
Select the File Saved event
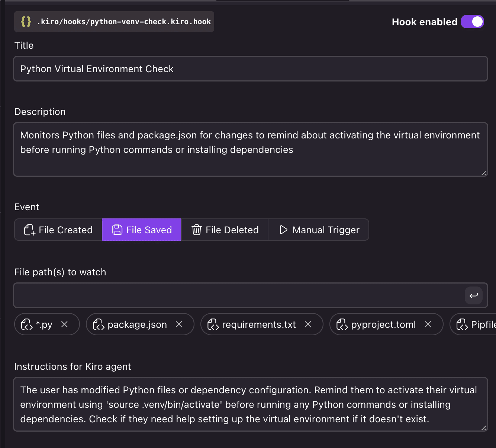pyautogui.click(x=142, y=230)
